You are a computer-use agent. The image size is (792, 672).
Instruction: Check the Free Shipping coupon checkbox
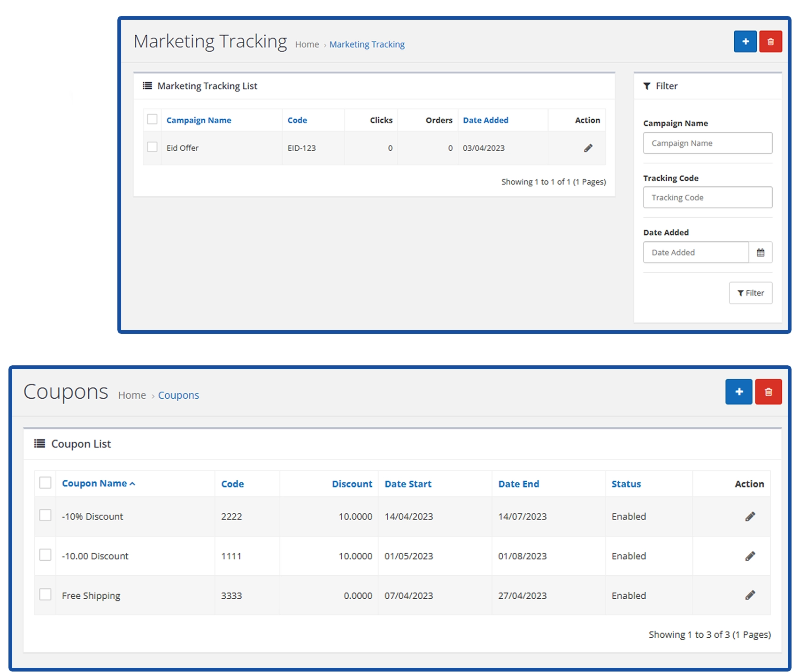[x=46, y=595]
